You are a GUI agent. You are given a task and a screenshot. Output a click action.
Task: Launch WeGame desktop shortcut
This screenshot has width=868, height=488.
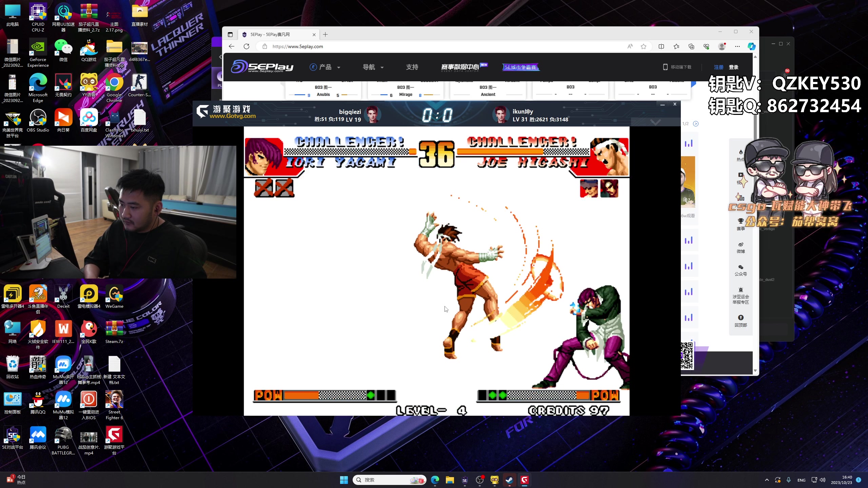coord(114,297)
